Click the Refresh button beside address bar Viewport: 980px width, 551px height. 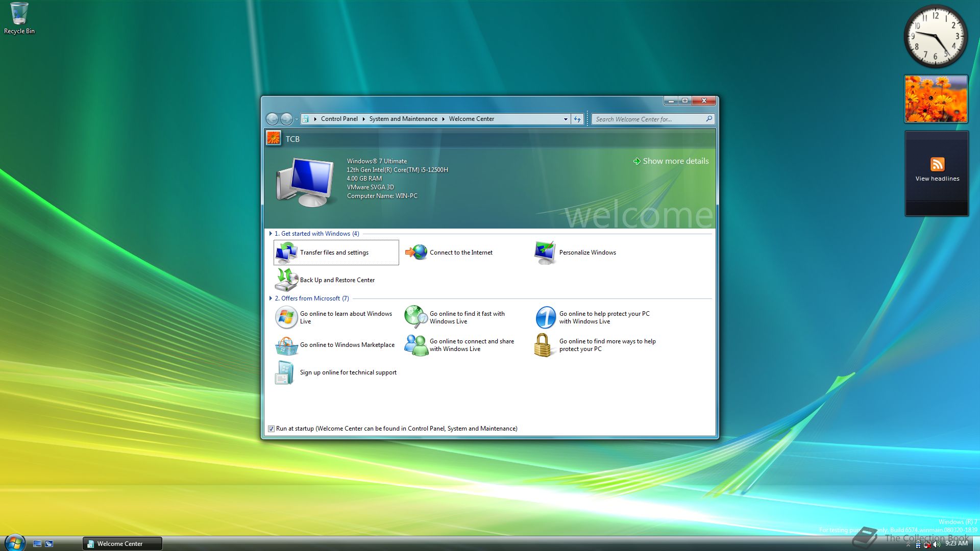577,119
